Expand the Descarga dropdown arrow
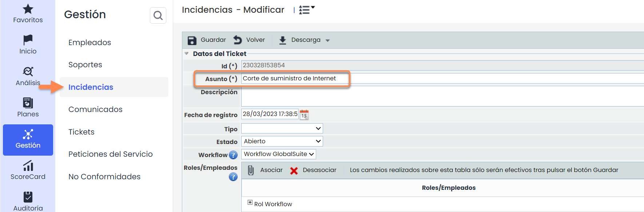The image size is (644, 212). [x=327, y=41]
